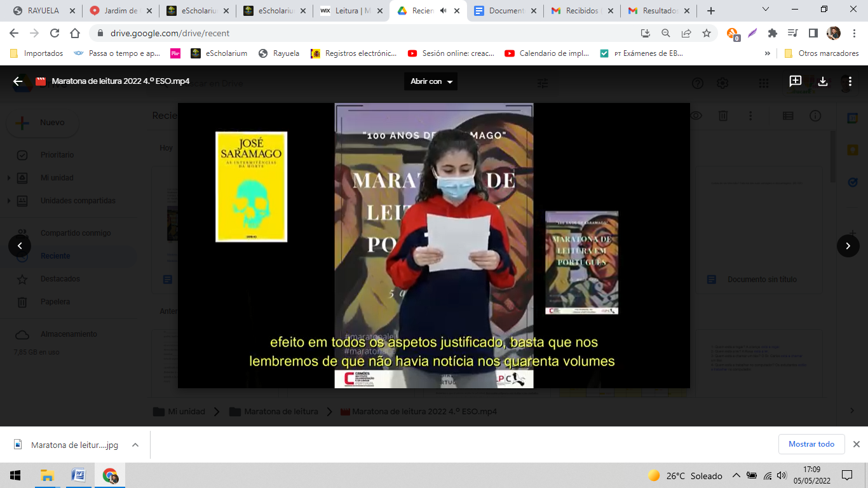868x488 pixels.
Task: Open weather widget 26°C Soleado
Action: pyautogui.click(x=685, y=475)
